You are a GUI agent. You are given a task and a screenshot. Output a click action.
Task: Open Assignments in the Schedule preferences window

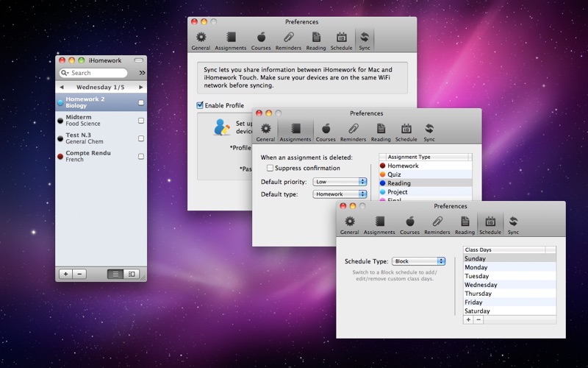(x=379, y=225)
